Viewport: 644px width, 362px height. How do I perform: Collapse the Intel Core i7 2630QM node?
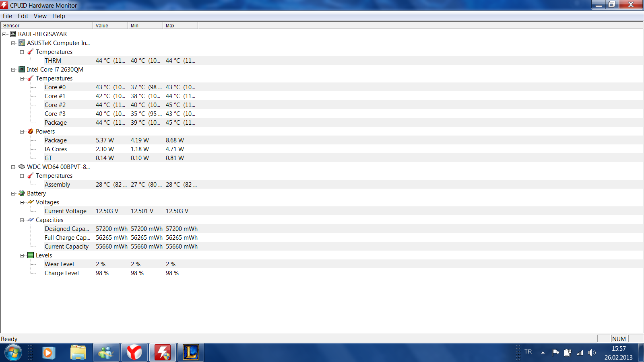tap(13, 70)
